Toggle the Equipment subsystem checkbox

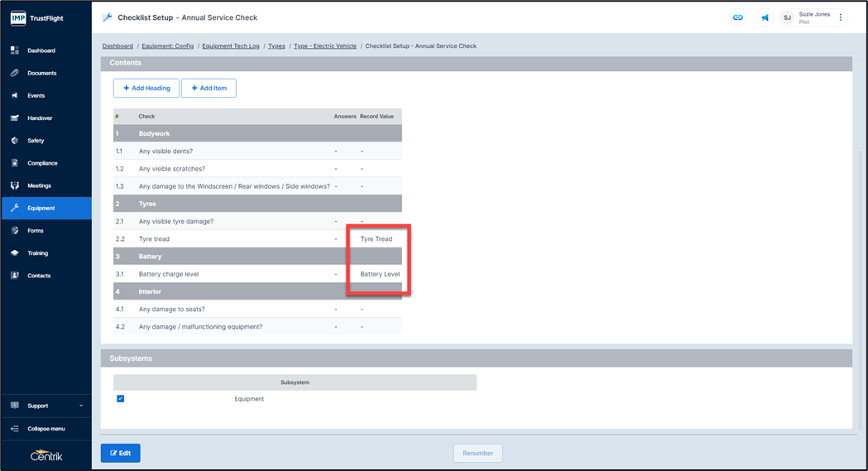[121, 398]
